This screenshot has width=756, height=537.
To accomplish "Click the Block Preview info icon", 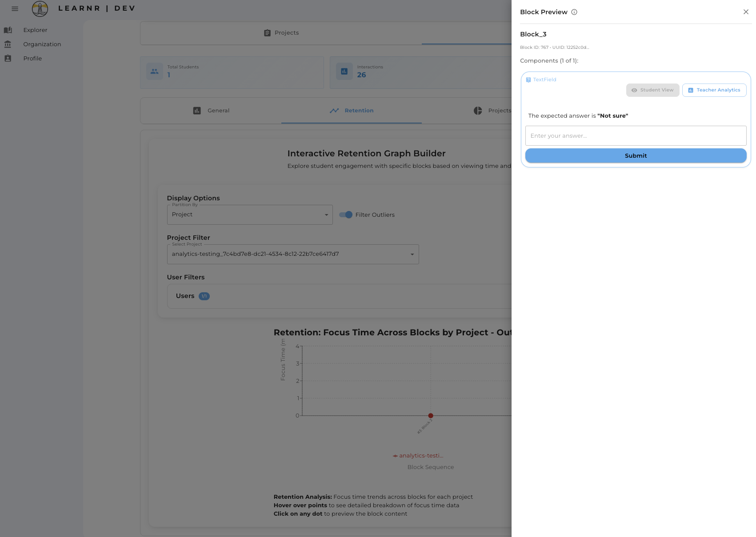I will 574,12.
